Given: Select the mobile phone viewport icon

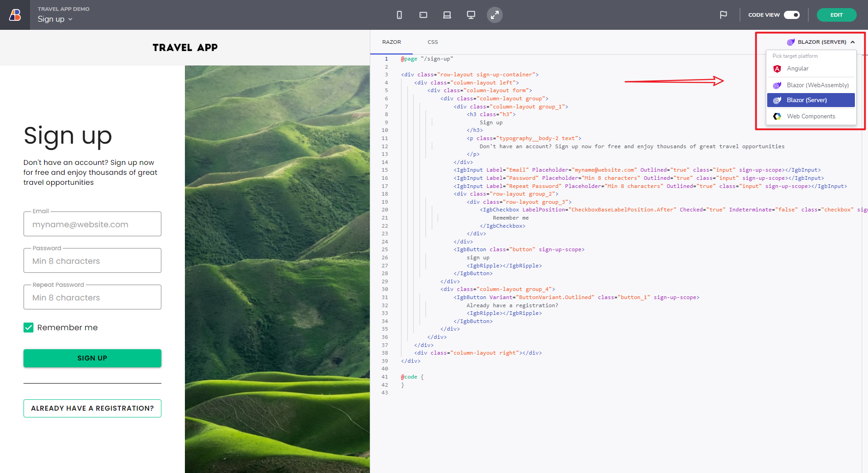Looking at the screenshot, I should (399, 15).
